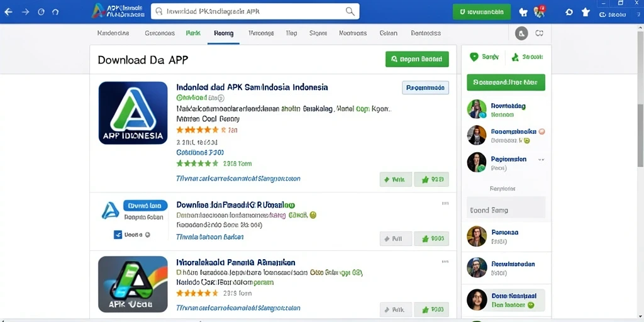Select the green 'Apk' navigation tab
This screenshot has width=644, height=322.
[x=193, y=33]
